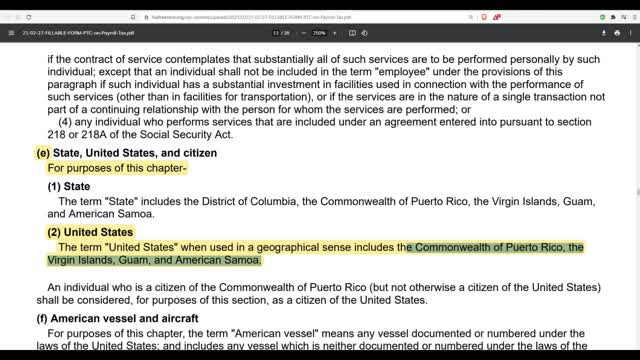Go back to previous browser page
640x360 pixels.
[7, 17]
